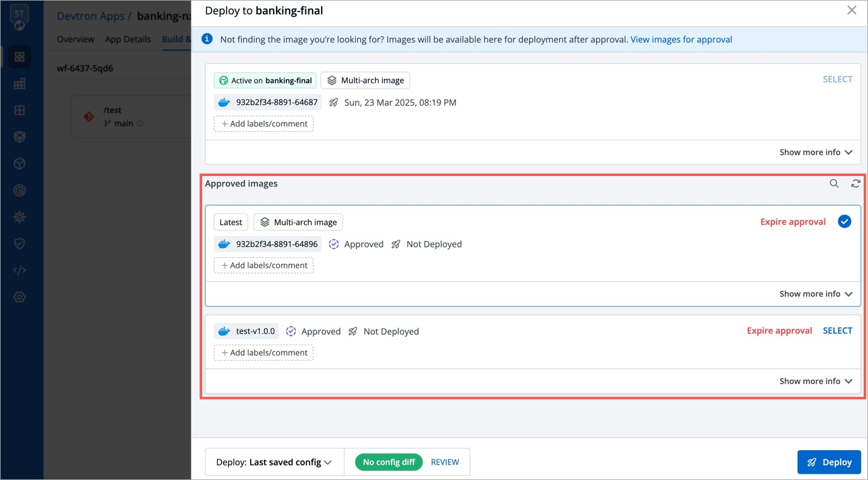Close the Deploy to banking-final dialog
868x480 pixels.
click(x=852, y=10)
